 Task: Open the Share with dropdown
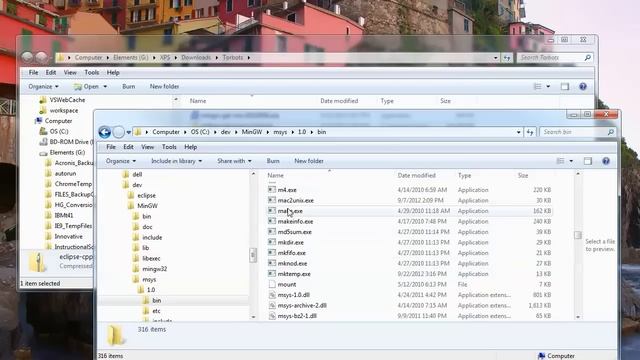click(234, 161)
